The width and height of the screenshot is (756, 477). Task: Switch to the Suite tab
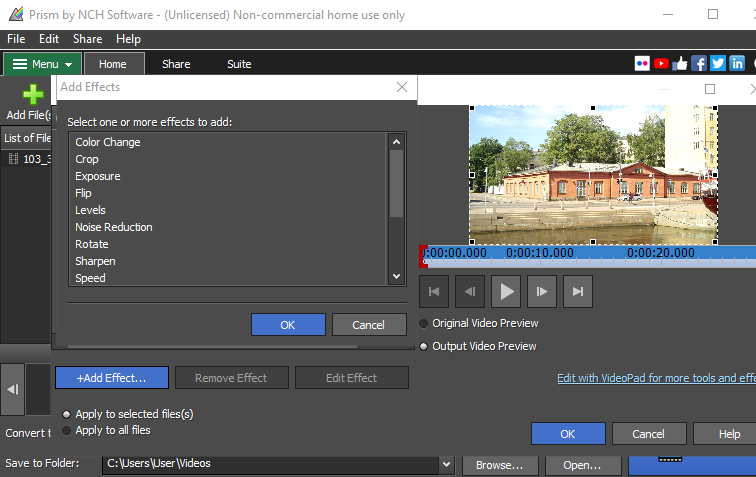[x=239, y=64]
